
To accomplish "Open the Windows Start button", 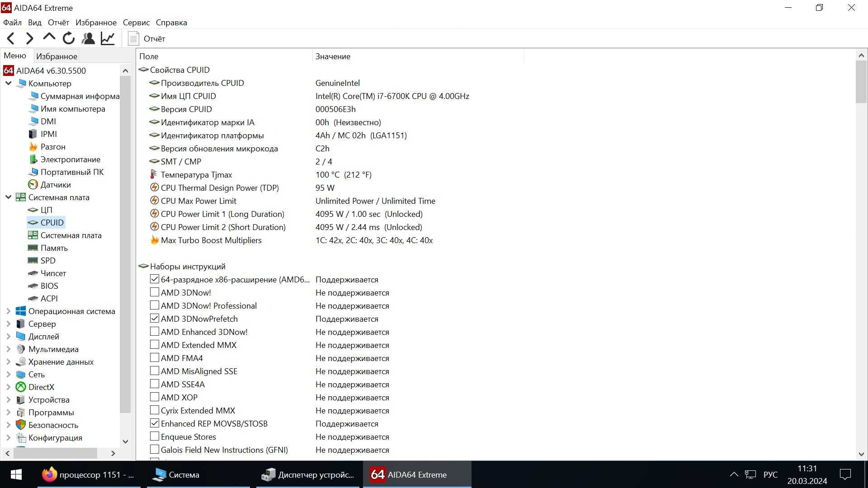I will pos(16,474).
